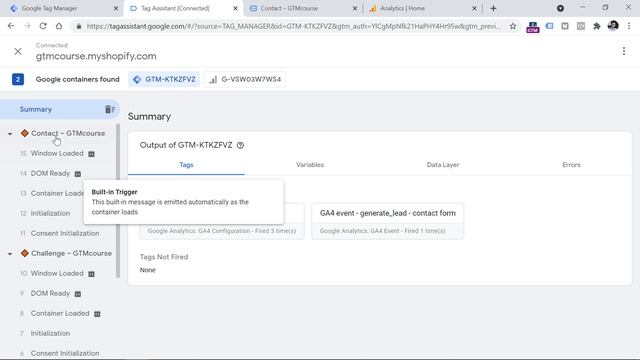Viewport: 640px width, 360px height.
Task: Close the Tag Assistant [Connected] browser tab
Action: (235, 8)
